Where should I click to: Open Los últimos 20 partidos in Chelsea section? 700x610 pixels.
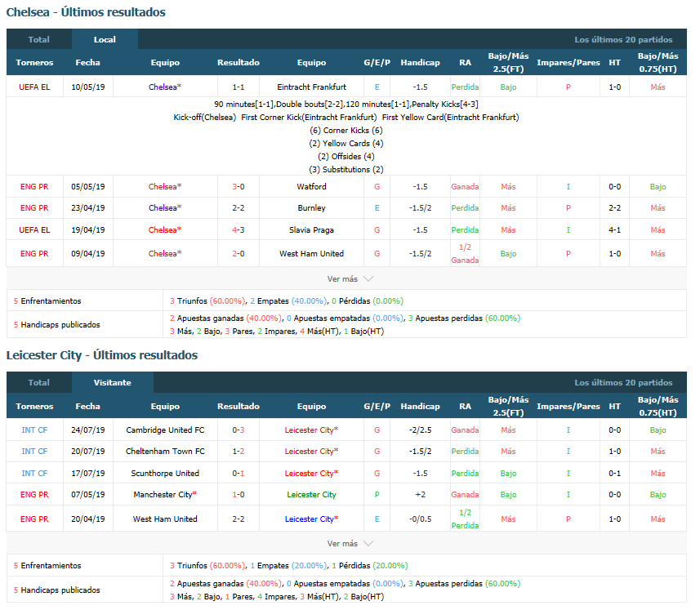click(x=623, y=40)
